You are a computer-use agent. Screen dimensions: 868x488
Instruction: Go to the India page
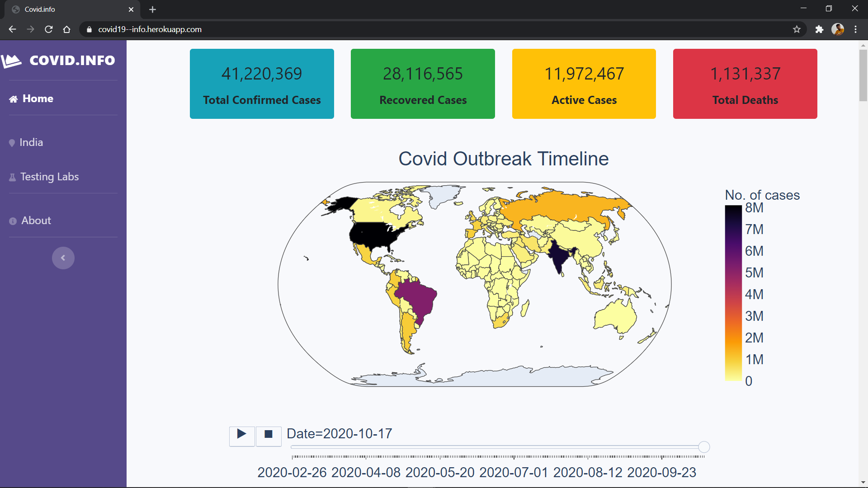(x=31, y=142)
